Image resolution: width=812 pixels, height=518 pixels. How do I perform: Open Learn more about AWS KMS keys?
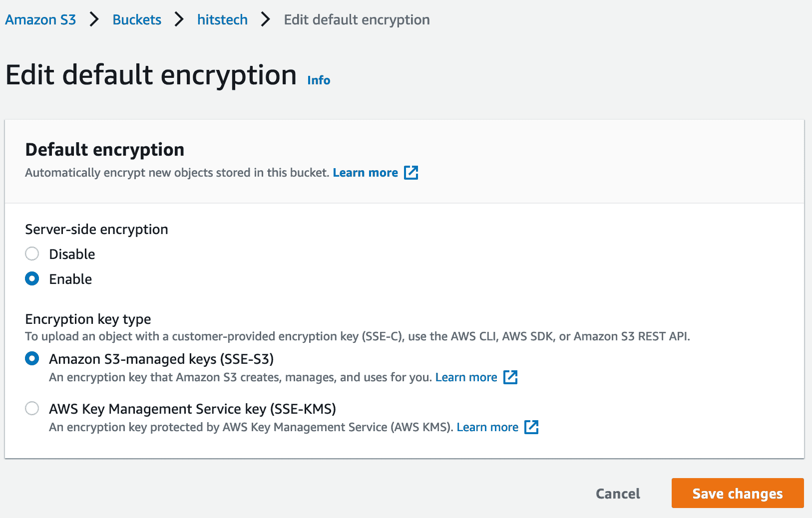[x=487, y=427]
